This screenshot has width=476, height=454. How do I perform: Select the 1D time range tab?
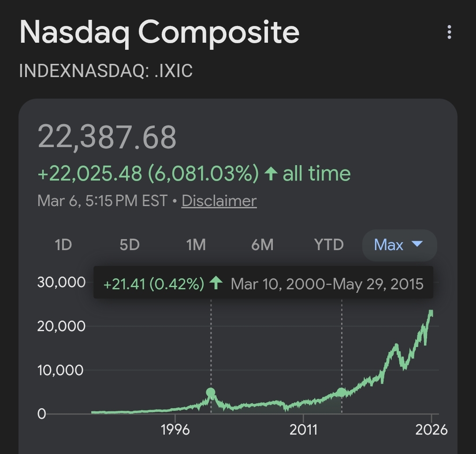[x=63, y=244]
